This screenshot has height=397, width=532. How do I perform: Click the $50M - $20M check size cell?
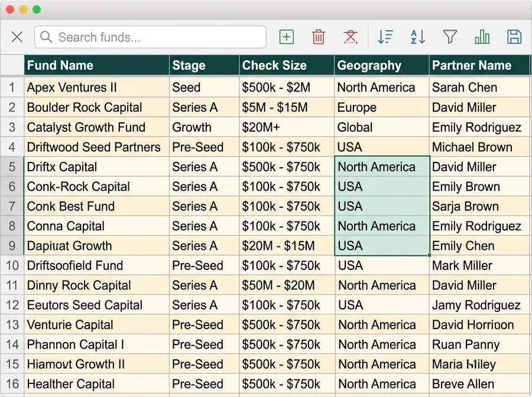pos(287,285)
